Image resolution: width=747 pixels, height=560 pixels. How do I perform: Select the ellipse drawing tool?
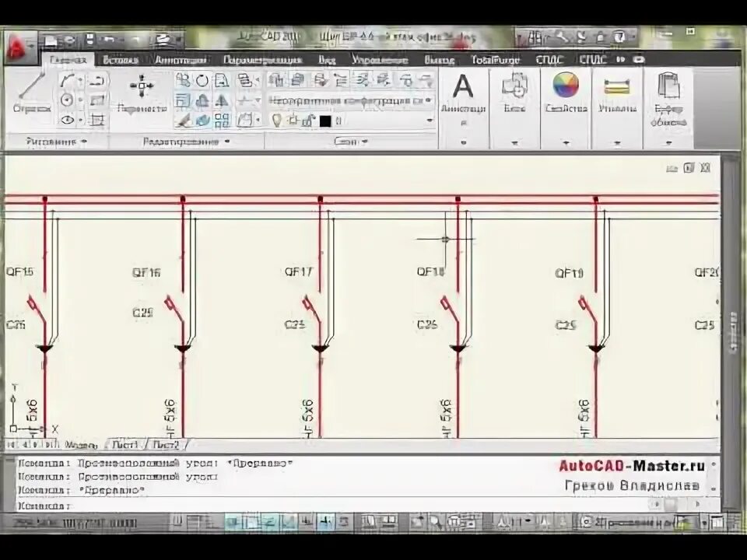[x=67, y=120]
